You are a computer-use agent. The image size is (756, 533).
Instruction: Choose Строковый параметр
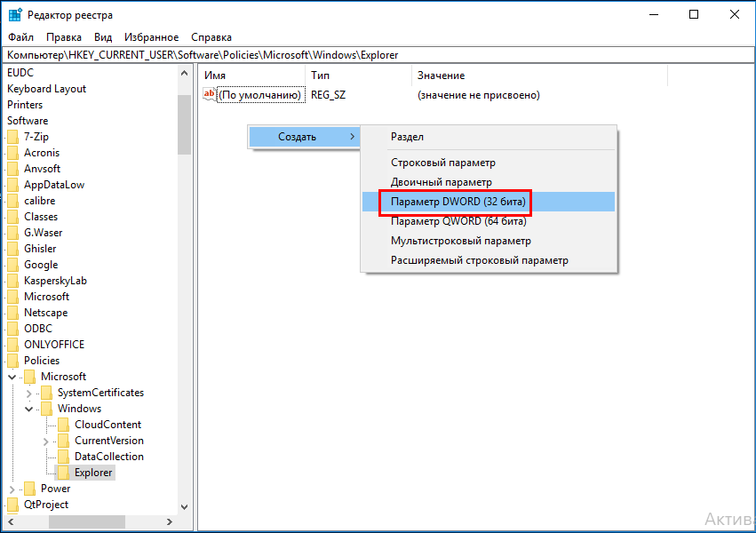[x=489, y=163]
